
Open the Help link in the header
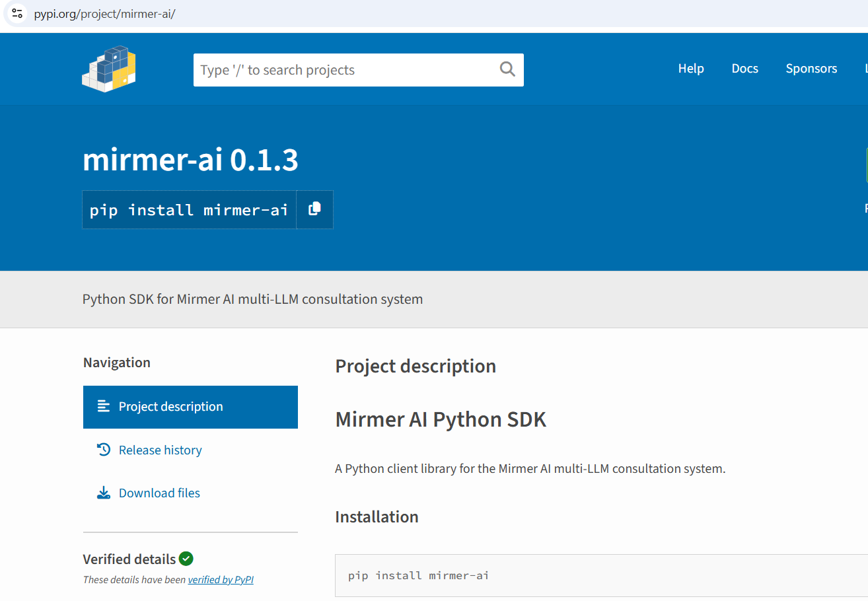pyautogui.click(x=691, y=69)
